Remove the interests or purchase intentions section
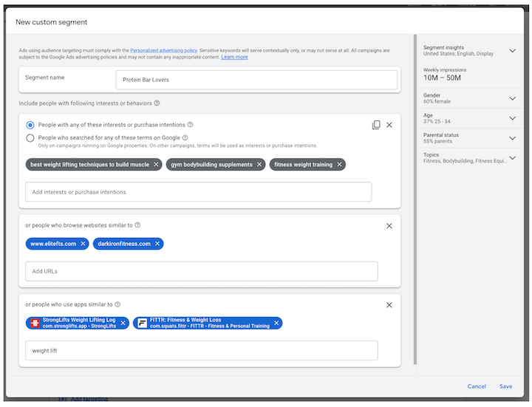The height and width of the screenshot is (407, 532). 389,125
